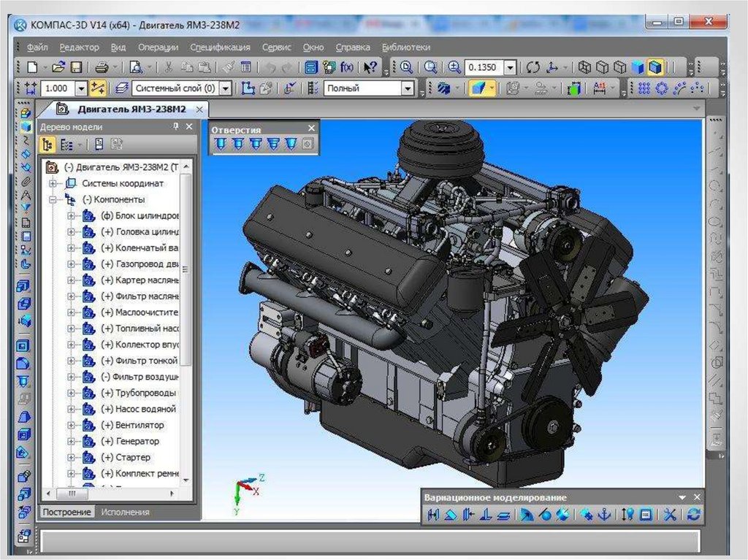Click the zoom-in magnifier icon
The height and width of the screenshot is (560, 748).
tap(454, 67)
